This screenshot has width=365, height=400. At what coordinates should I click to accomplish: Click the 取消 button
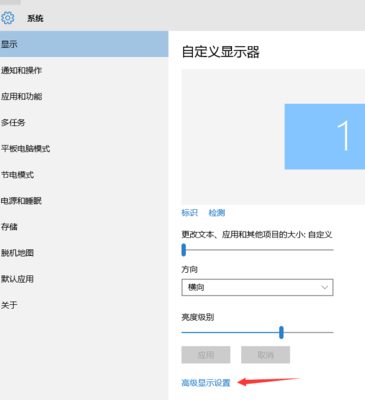tap(265, 355)
